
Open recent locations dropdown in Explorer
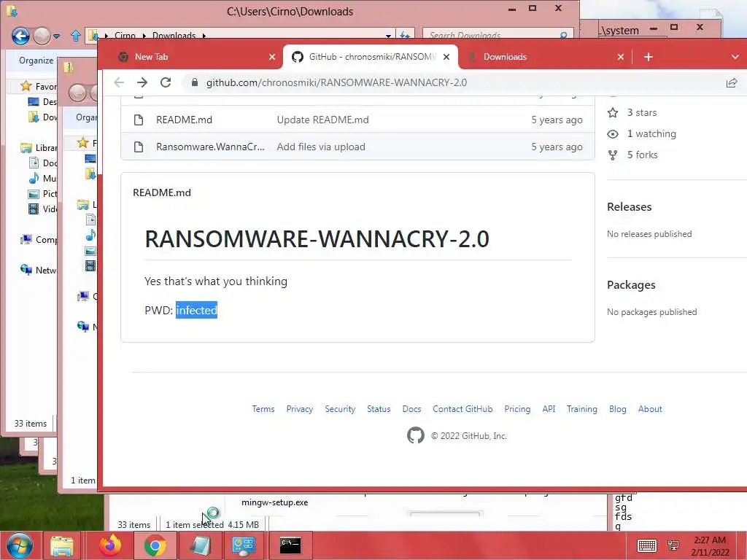coord(57,36)
